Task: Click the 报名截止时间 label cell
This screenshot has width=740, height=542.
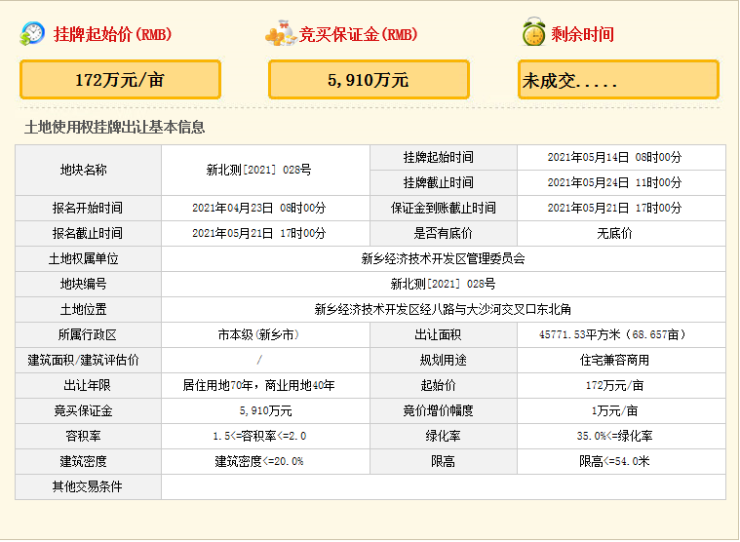Action: pos(88,233)
